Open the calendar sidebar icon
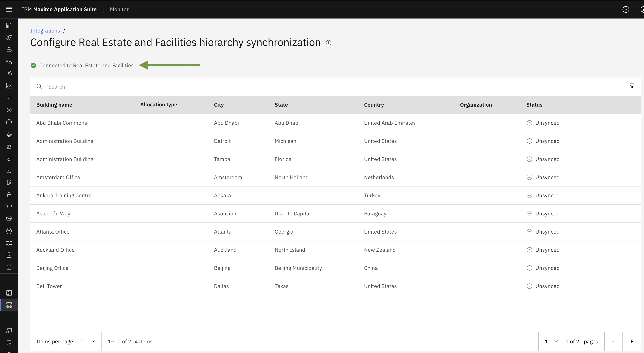Viewport: 644px width, 353px height. coord(9,146)
